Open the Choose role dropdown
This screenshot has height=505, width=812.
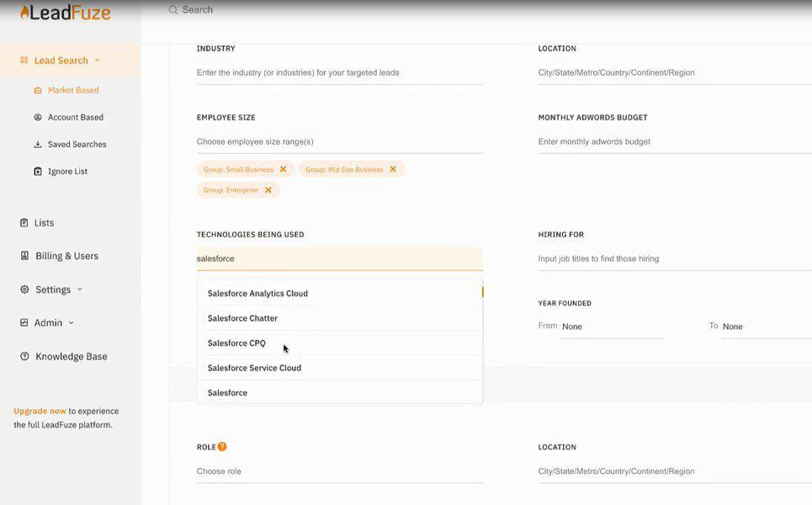tap(340, 471)
